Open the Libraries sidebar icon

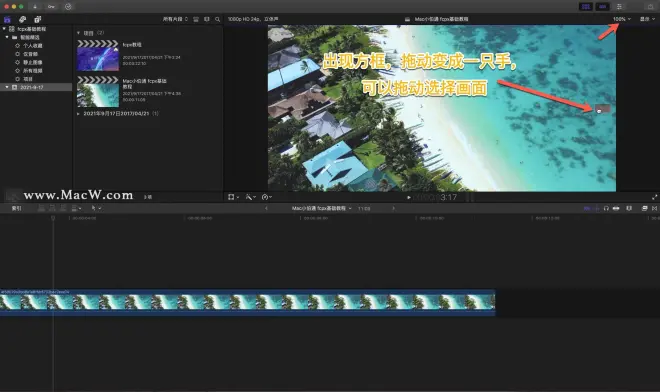pyautogui.click(x=7, y=19)
